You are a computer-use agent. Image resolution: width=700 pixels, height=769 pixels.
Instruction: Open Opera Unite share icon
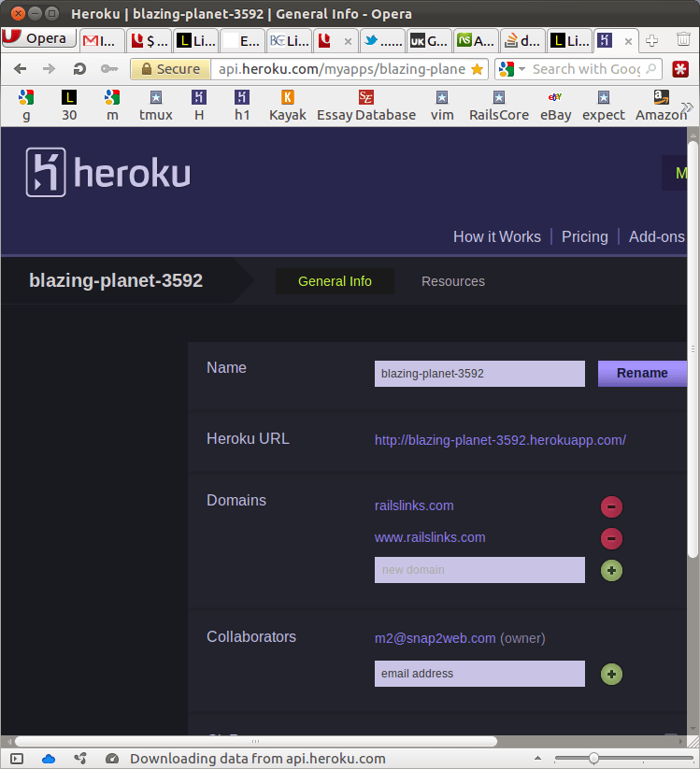tap(80, 759)
